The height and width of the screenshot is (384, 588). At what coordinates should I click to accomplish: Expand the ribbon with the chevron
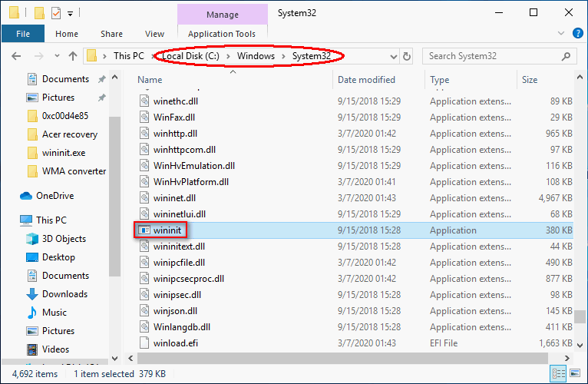tap(560, 33)
